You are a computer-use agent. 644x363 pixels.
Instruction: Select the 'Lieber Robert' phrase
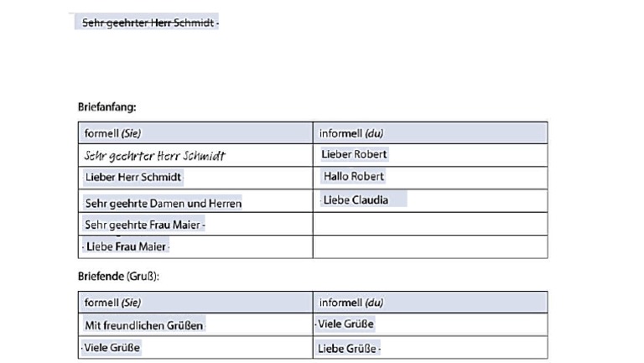354,154
